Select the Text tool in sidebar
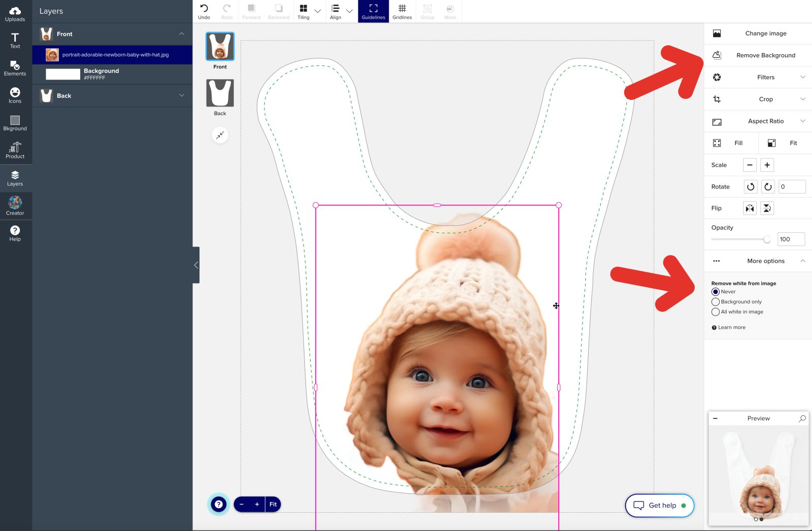Screen dimensions: 812x531 [x=15, y=41]
